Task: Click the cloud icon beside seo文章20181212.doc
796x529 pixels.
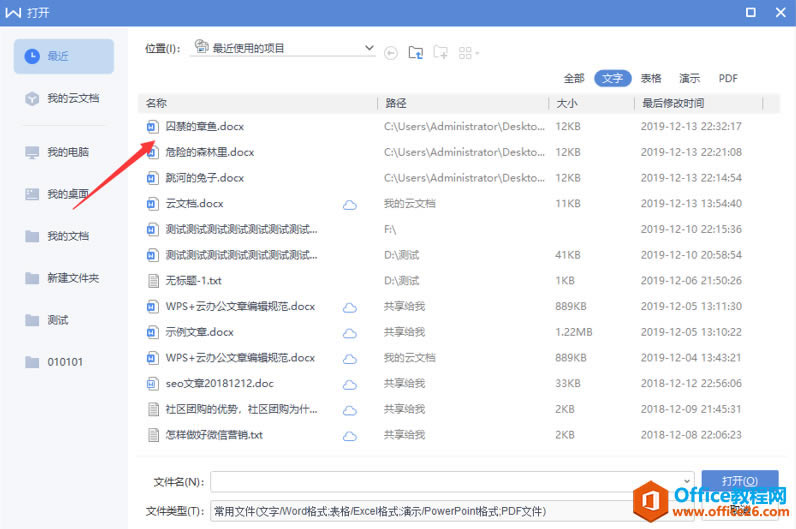Action: point(350,385)
